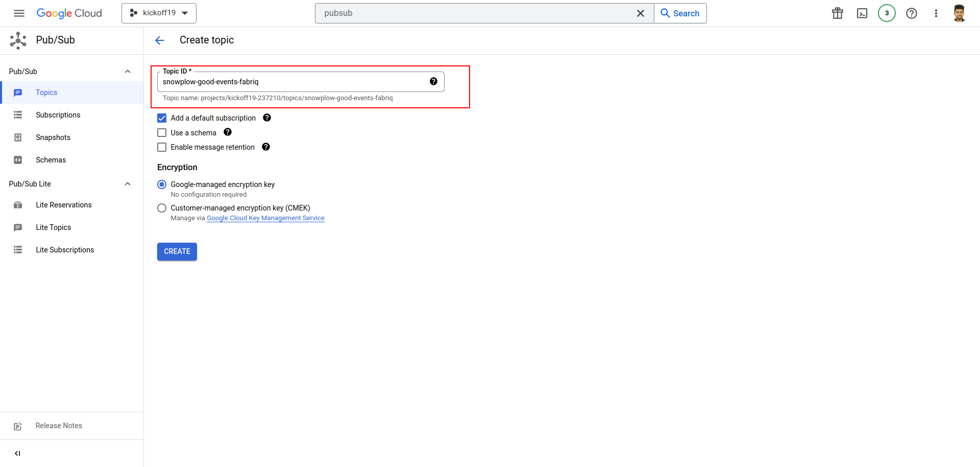980x467 pixels.
Task: Open Lite Subscriptions in the sidebar
Action: 72,250
